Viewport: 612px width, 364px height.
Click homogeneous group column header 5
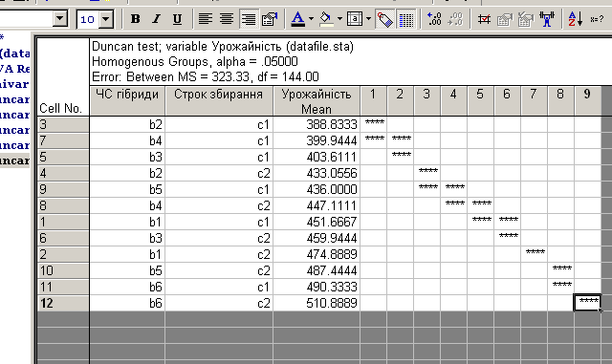pos(480,101)
